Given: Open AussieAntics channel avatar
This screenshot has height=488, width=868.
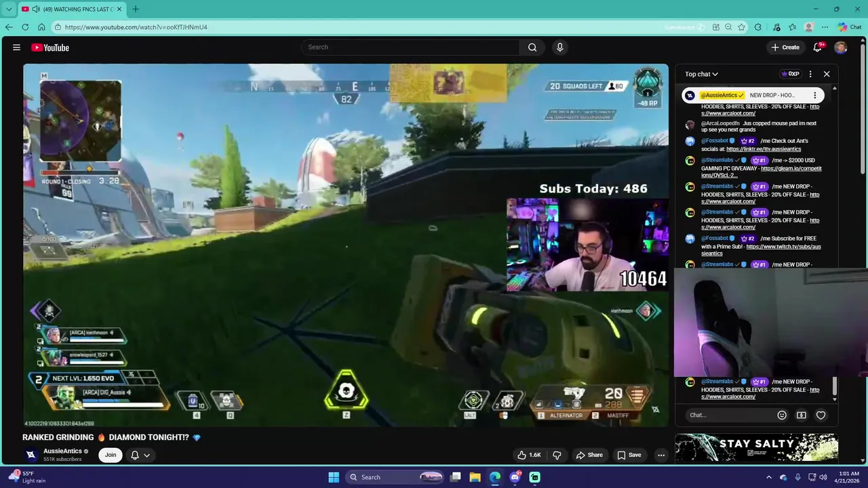Looking at the screenshot, I should click(x=31, y=455).
